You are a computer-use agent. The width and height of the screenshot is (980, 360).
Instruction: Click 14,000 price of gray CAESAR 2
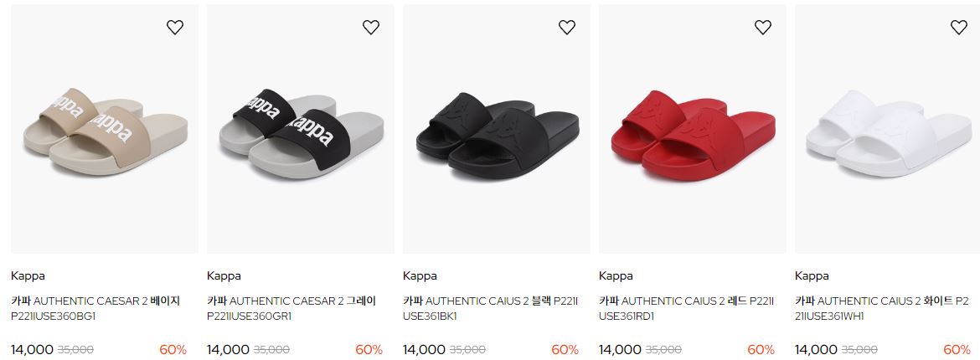tap(228, 350)
